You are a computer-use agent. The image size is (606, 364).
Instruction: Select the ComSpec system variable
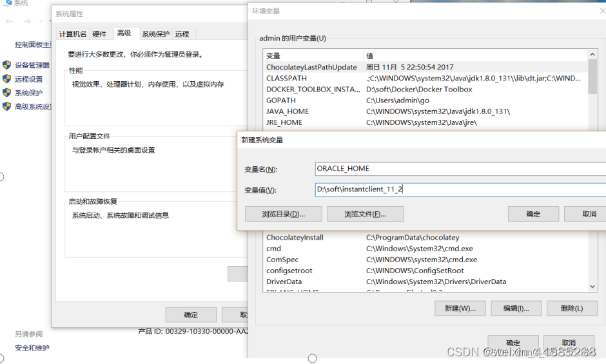pos(425,260)
